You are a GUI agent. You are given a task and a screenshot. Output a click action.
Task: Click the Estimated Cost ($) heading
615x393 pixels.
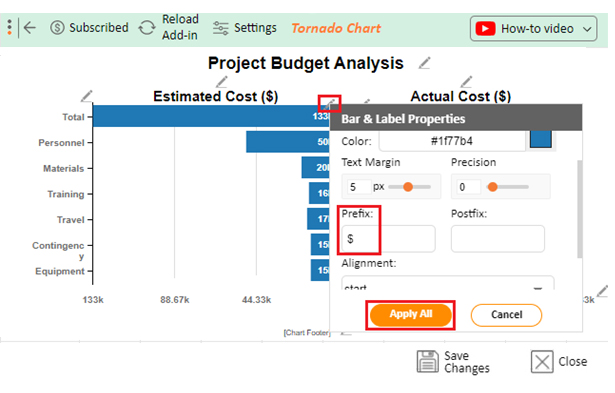(x=215, y=96)
